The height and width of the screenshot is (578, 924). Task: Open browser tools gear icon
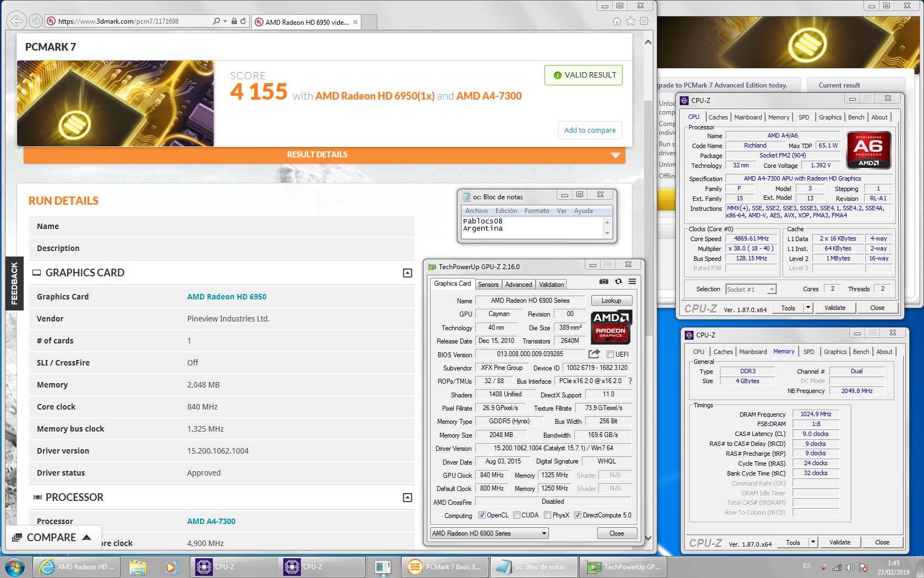[x=644, y=21]
